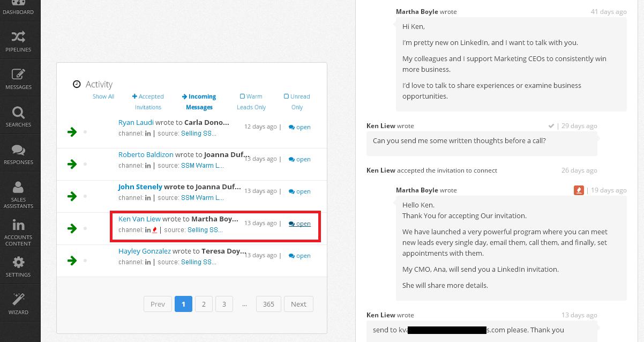Click LinkedIn channel icon in Hayley Gonzalez row

click(x=148, y=262)
